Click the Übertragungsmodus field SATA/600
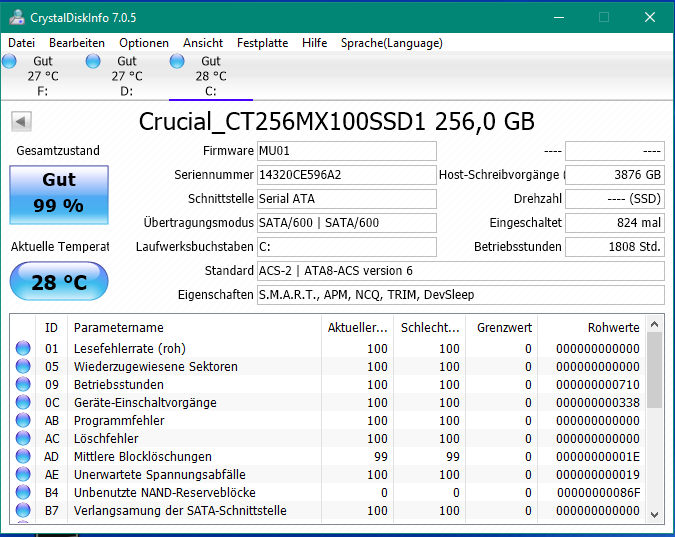Image resolution: width=675 pixels, height=537 pixels. pos(347,223)
